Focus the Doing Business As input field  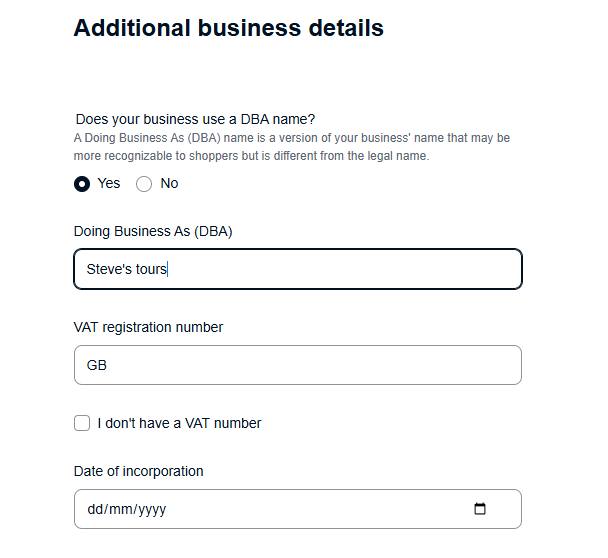click(x=340, y=269)
